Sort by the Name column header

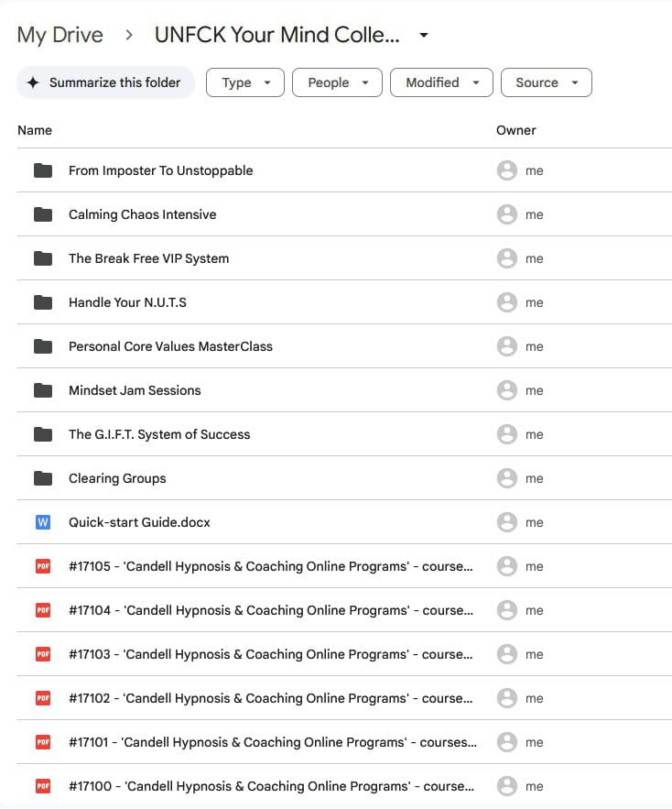pos(35,130)
